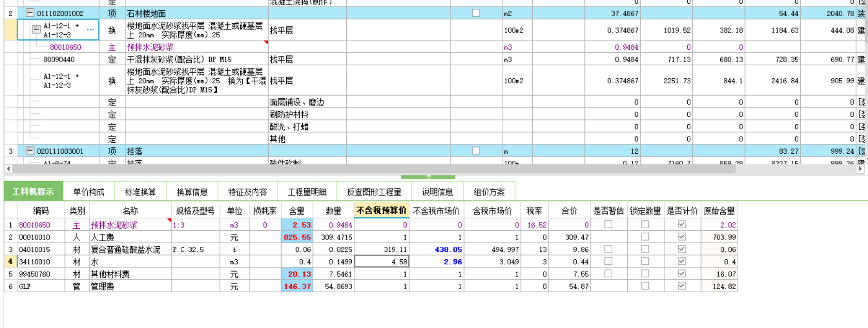Screen dimensions: 868x328
Task: Click the 含税市场价 column header
Action: click(x=492, y=211)
